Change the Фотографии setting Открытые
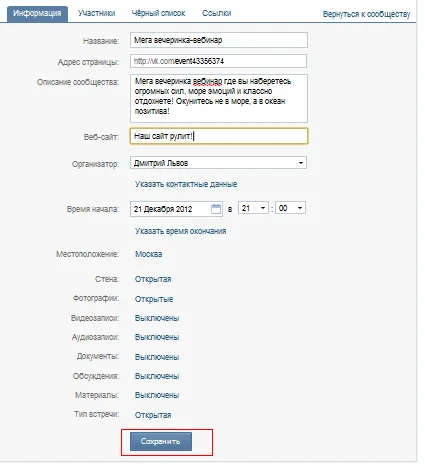The height and width of the screenshot is (467, 425). (x=154, y=299)
